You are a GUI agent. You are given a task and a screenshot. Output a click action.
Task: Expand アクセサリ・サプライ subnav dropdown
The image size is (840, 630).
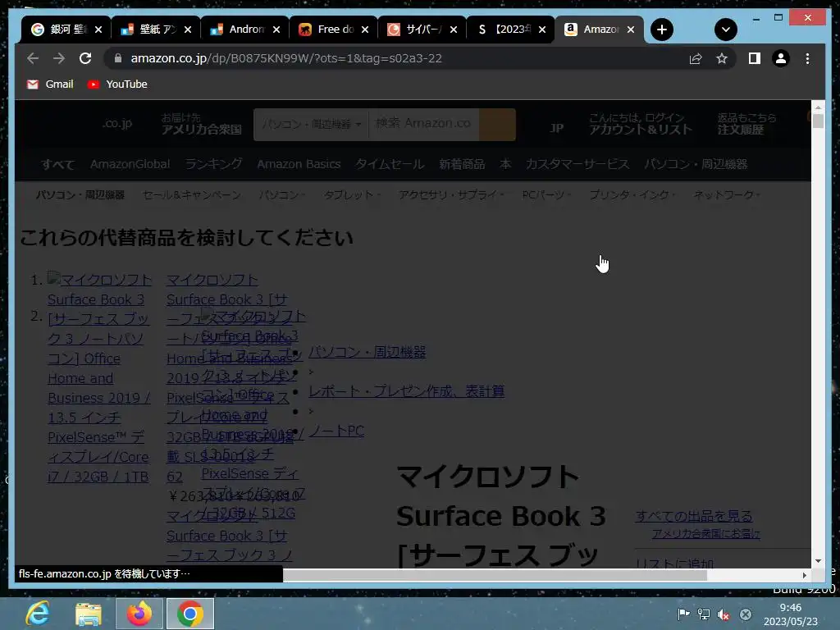(x=452, y=195)
